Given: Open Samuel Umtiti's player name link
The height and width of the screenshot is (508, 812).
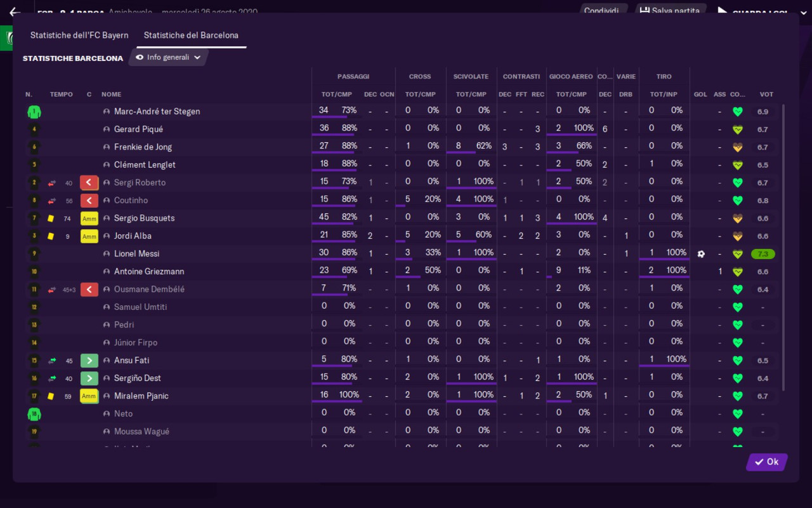Looking at the screenshot, I should [x=141, y=307].
